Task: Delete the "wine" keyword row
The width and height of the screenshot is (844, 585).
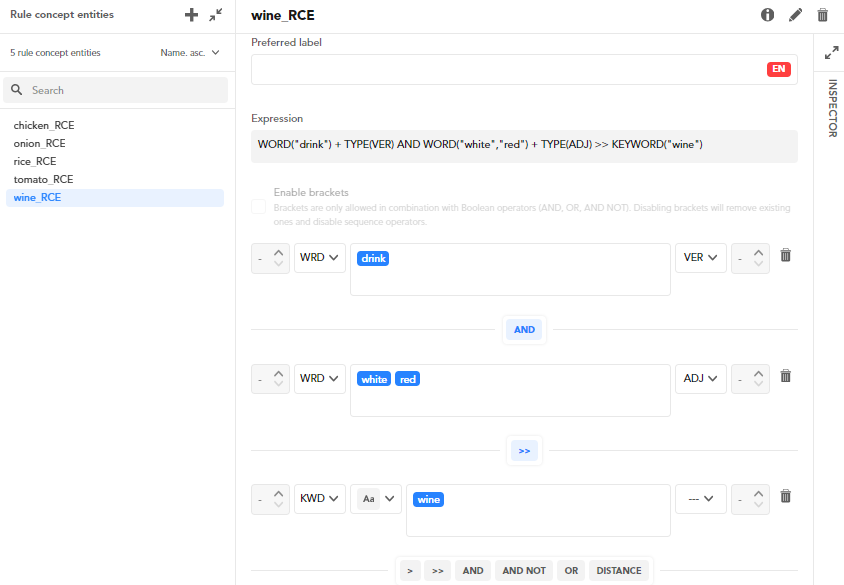Action: tap(786, 497)
